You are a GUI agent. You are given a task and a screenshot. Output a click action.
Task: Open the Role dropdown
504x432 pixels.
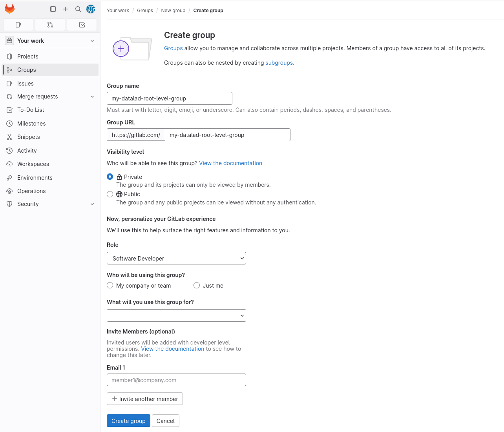176,258
